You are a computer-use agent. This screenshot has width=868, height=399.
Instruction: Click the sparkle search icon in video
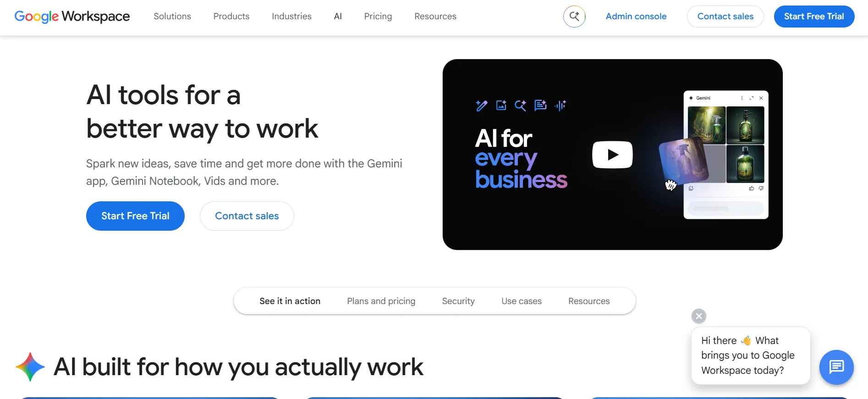tap(521, 105)
